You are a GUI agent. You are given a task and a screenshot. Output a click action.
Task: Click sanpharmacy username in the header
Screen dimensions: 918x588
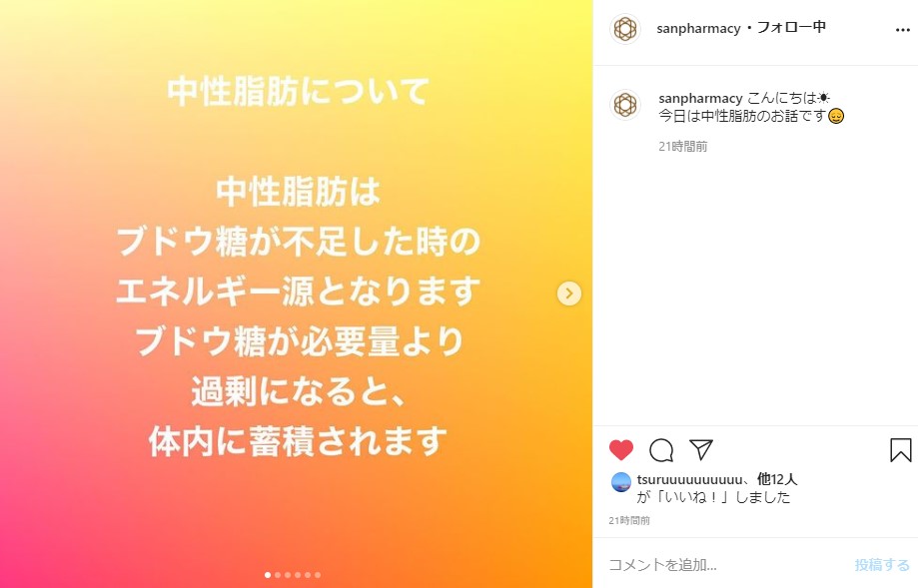(x=698, y=28)
